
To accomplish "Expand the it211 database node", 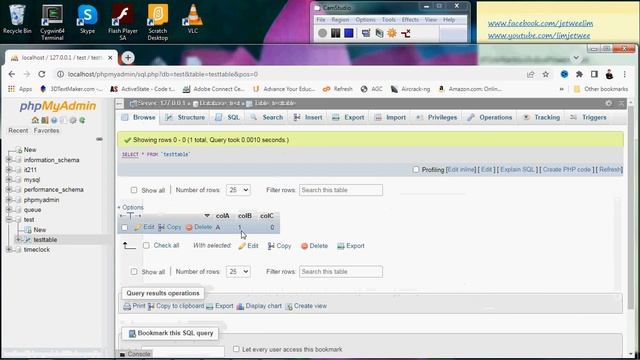I will pos(9,169).
